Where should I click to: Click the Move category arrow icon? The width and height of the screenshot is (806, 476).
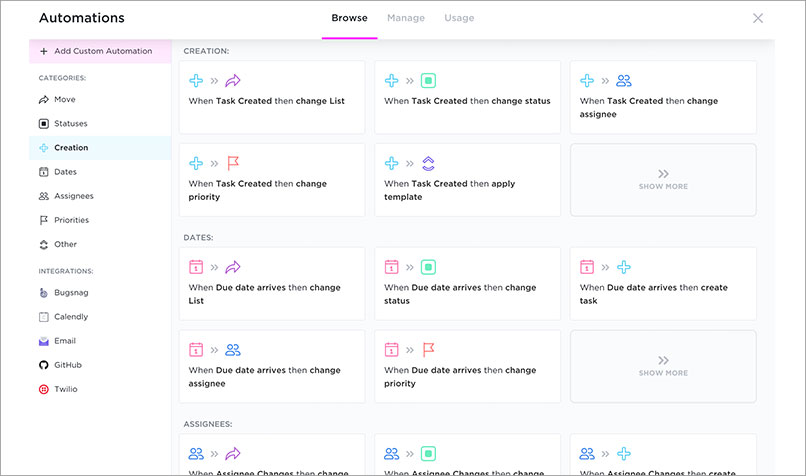tap(44, 100)
